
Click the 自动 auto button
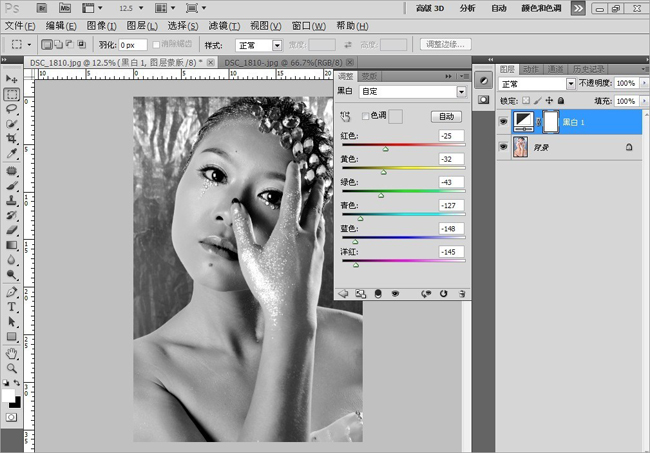[446, 116]
